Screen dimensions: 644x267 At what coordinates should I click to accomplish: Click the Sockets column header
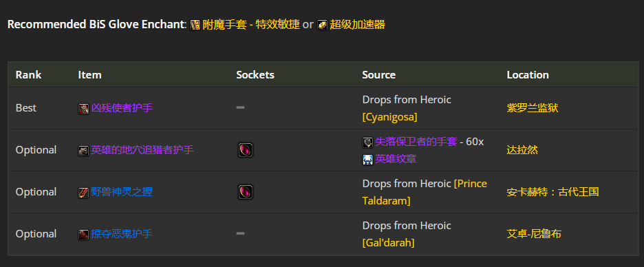255,75
